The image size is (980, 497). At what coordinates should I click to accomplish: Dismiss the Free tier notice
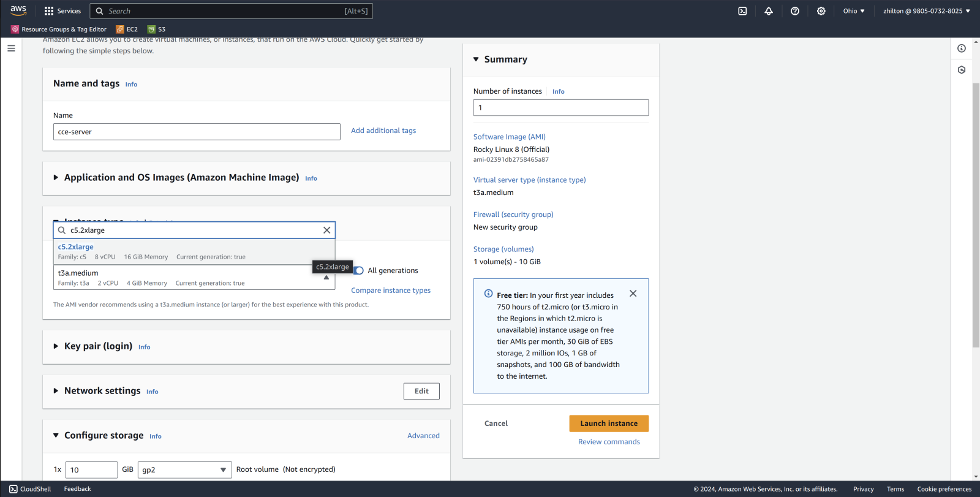pyautogui.click(x=633, y=294)
